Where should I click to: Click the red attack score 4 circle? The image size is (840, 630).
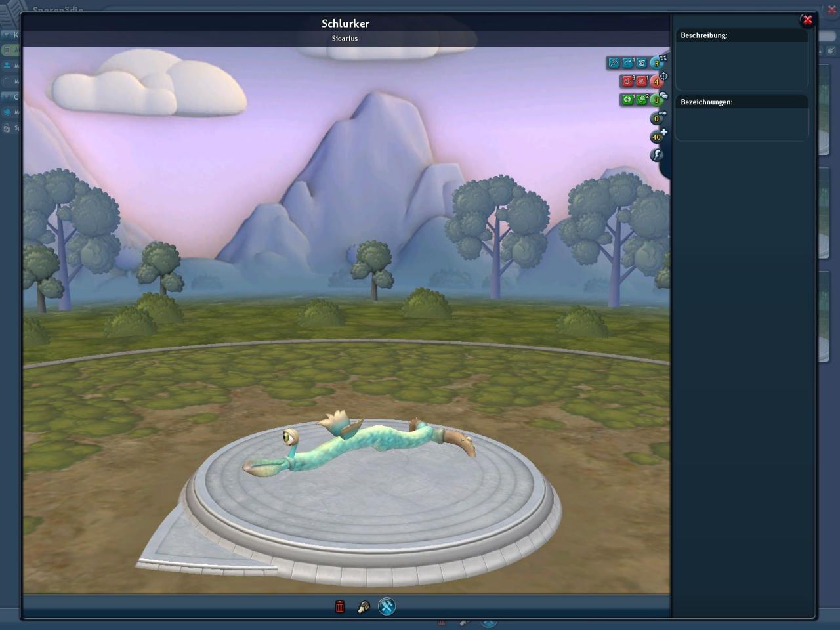coord(656,82)
